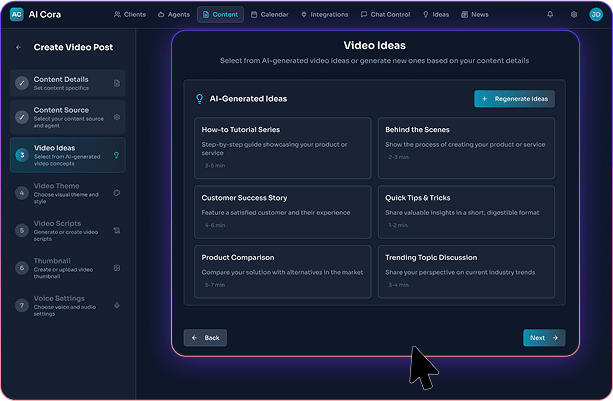The height and width of the screenshot is (401, 613).
Task: Click the Thumbnail step image icon
Action: click(x=117, y=268)
